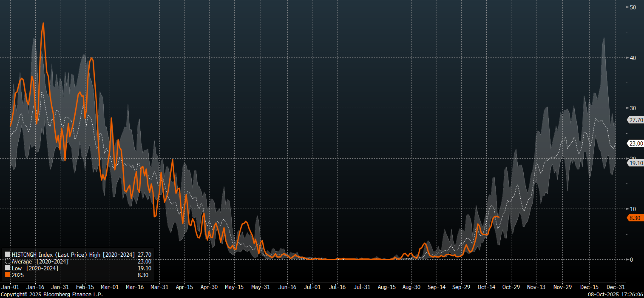Click the Copyright Bloomberg Finance L.P. text
Screen dimensions: 644x298
tap(51, 295)
